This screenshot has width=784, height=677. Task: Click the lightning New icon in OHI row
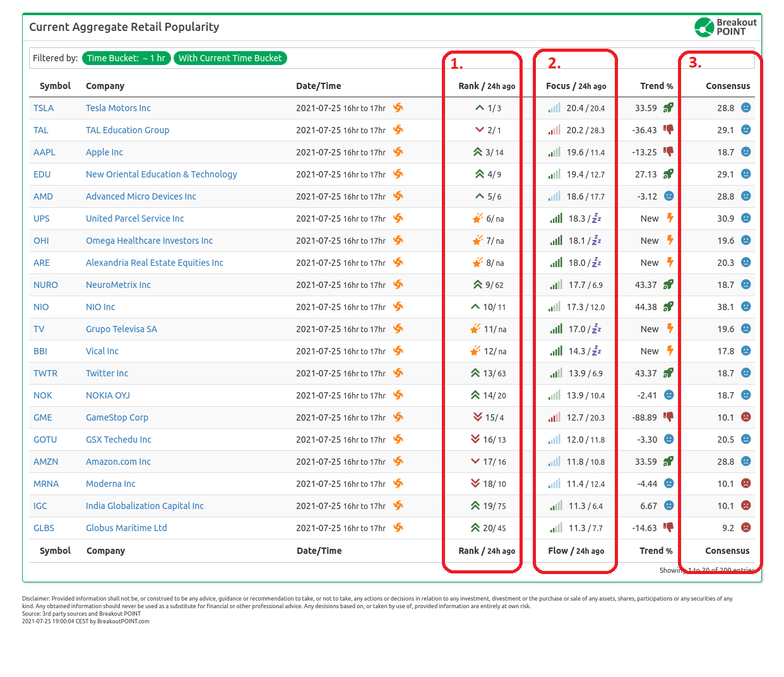[x=670, y=240]
